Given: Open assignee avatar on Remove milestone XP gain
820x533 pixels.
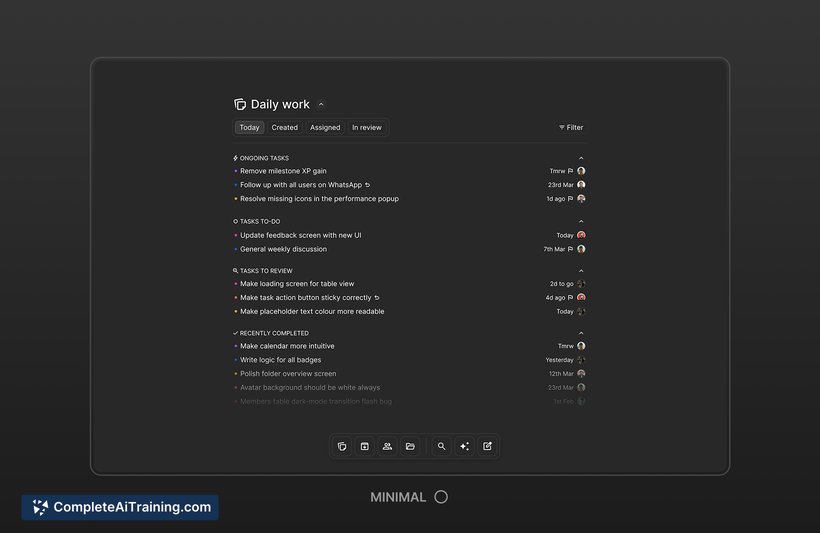Looking at the screenshot, I should [581, 171].
